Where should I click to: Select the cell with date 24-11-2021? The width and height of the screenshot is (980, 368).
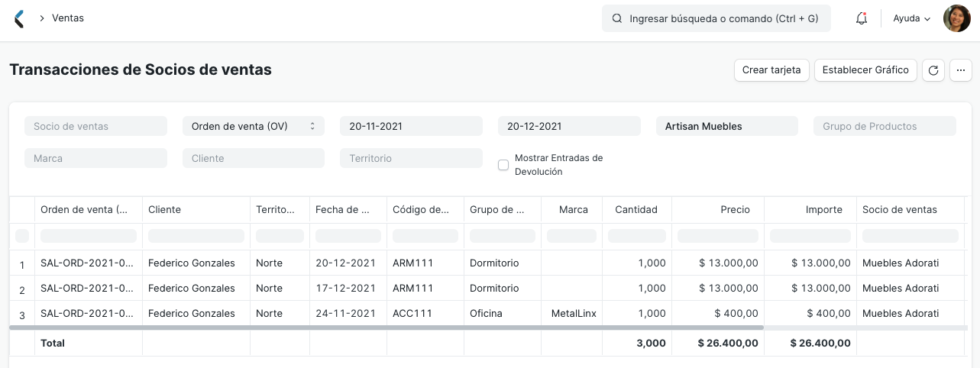[348, 313]
